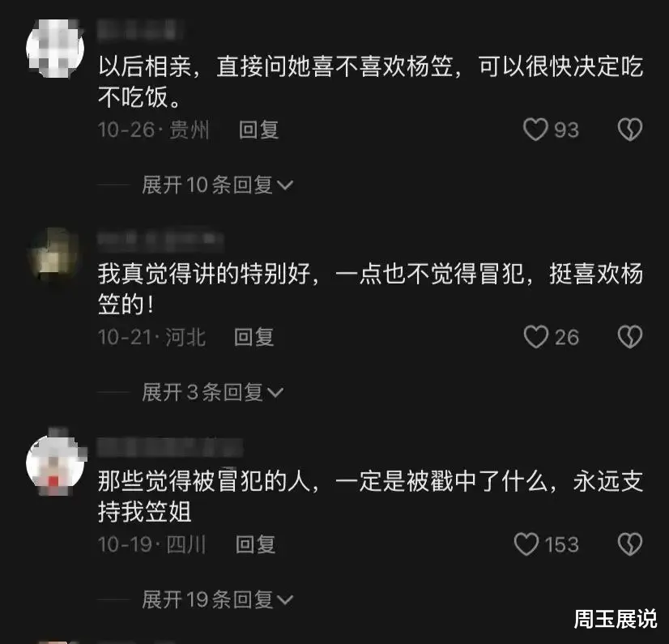Reply to the 10-26 Guizhou comment
Image resolution: width=669 pixels, height=644 pixels.
[258, 130]
